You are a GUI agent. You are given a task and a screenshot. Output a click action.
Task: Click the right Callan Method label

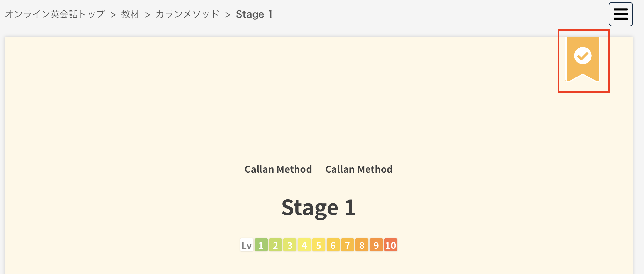(x=359, y=169)
